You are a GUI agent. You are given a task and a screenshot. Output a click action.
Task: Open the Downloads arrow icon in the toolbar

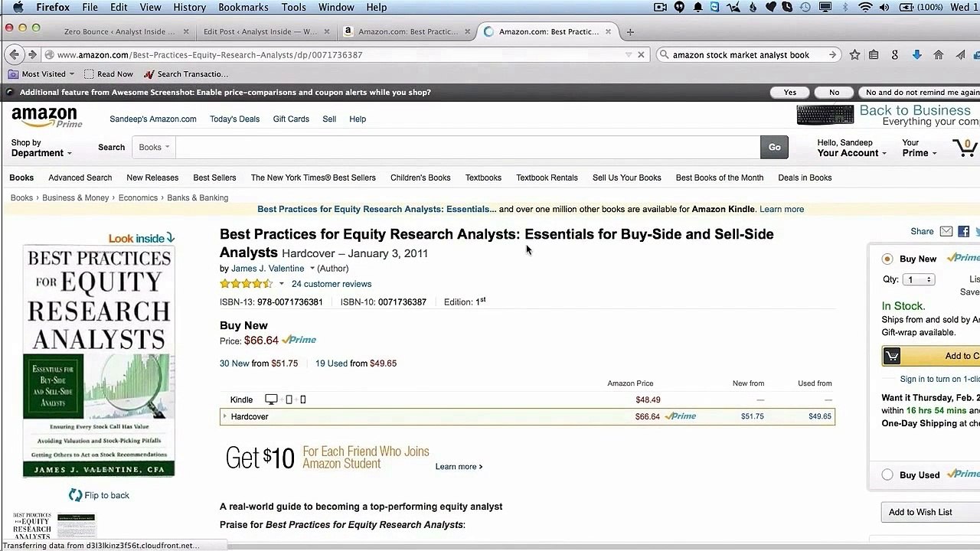pyautogui.click(x=916, y=55)
